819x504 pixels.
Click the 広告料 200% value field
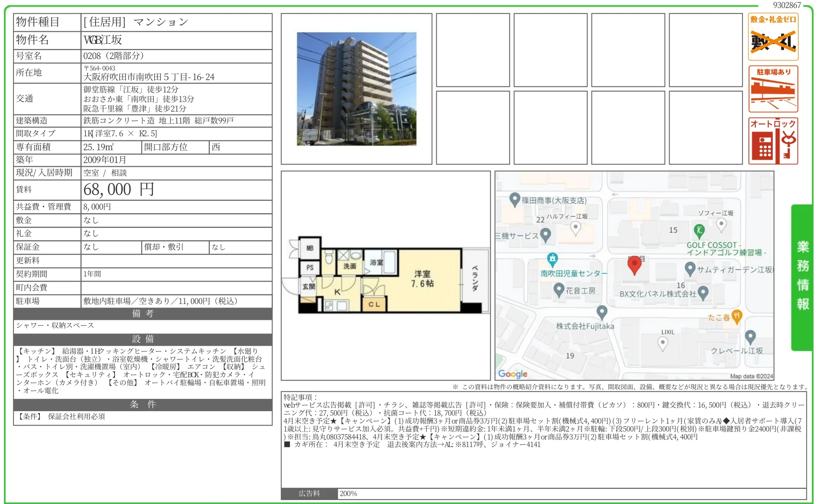[349, 493]
